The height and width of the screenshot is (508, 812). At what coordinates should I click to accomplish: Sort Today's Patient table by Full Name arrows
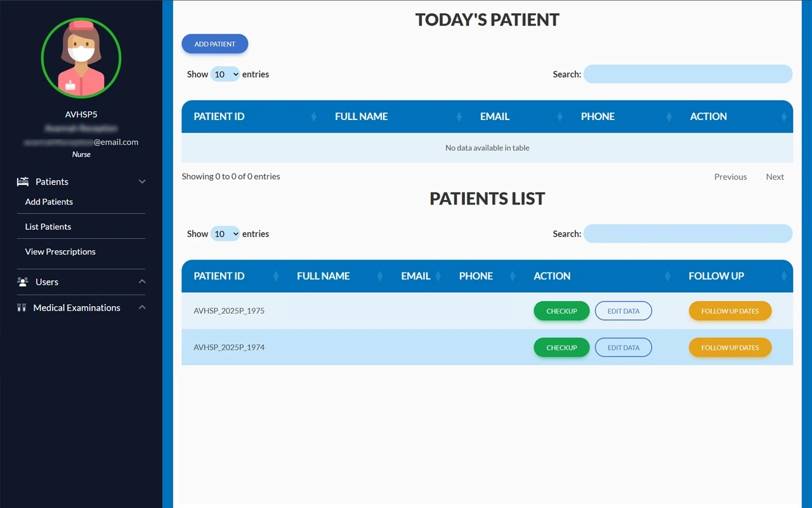(x=459, y=117)
